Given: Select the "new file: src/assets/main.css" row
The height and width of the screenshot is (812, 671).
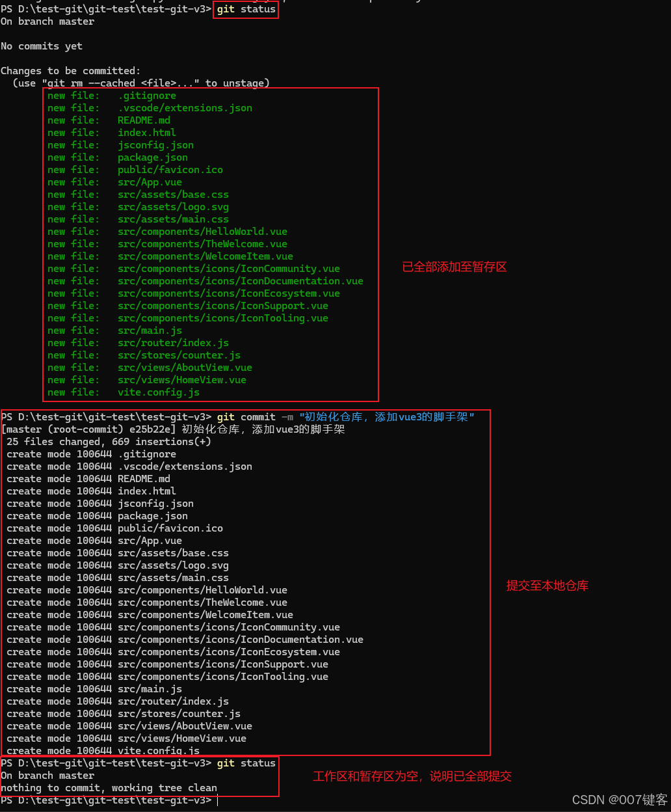Looking at the screenshot, I should 138,219.
